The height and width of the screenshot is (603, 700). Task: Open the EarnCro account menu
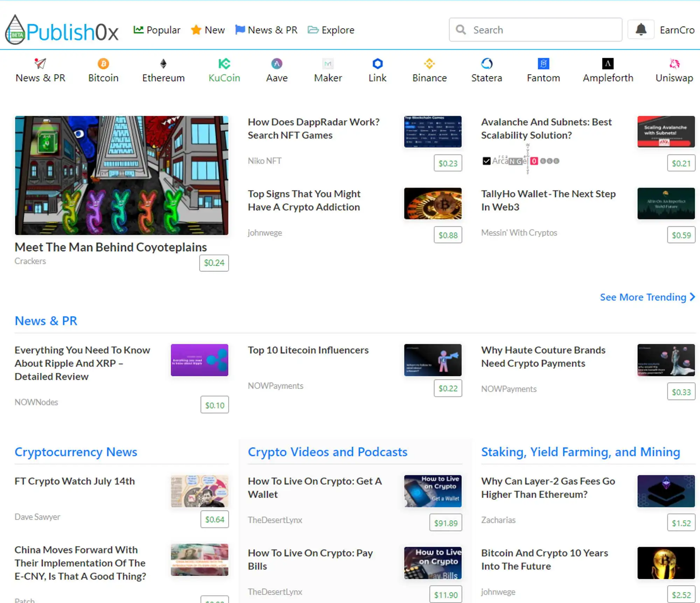click(x=677, y=30)
